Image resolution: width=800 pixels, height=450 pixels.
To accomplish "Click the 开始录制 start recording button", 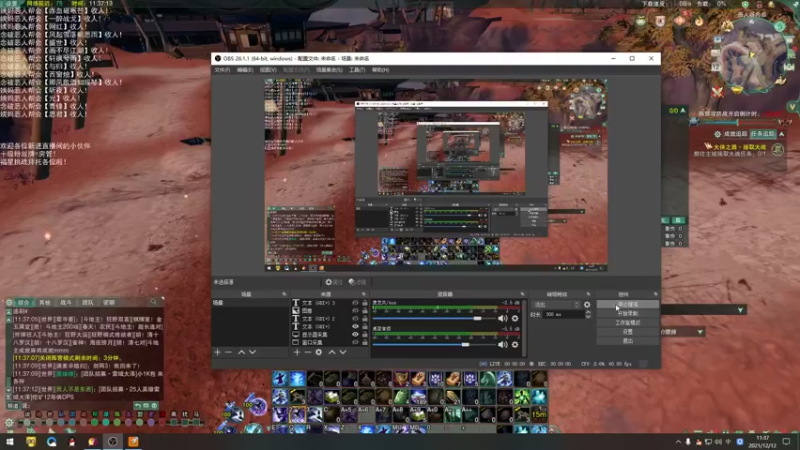I will (628, 314).
